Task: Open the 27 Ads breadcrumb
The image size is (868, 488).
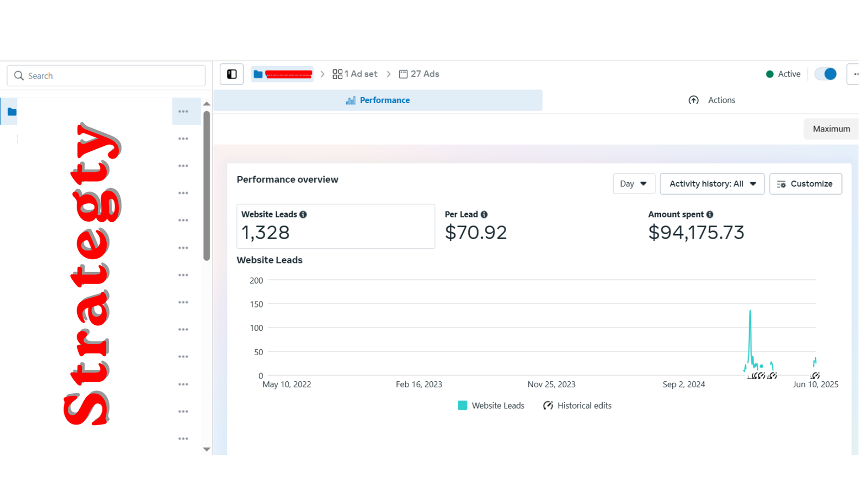Action: pyautogui.click(x=419, y=74)
